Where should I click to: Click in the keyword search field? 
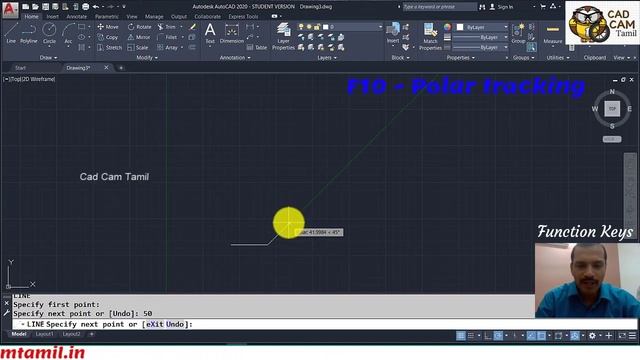(439, 7)
